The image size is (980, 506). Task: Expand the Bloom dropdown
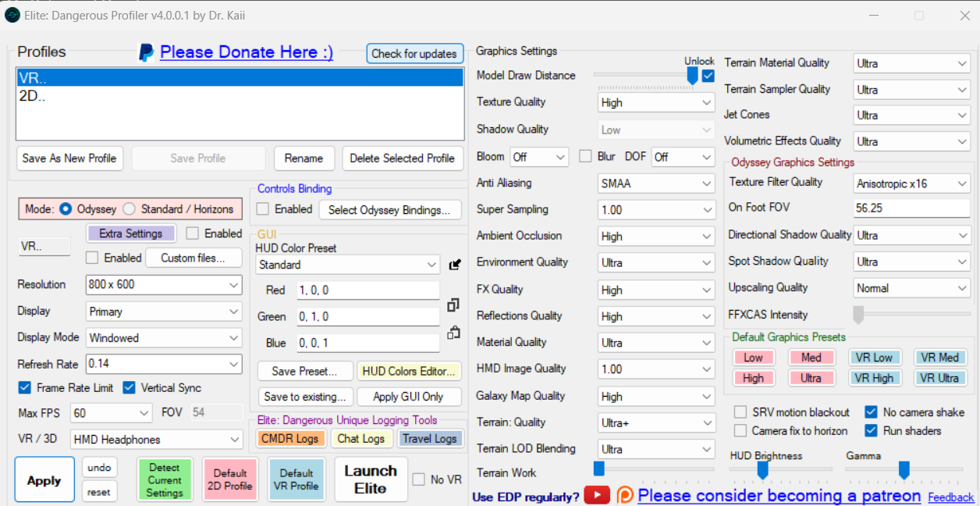(539, 157)
